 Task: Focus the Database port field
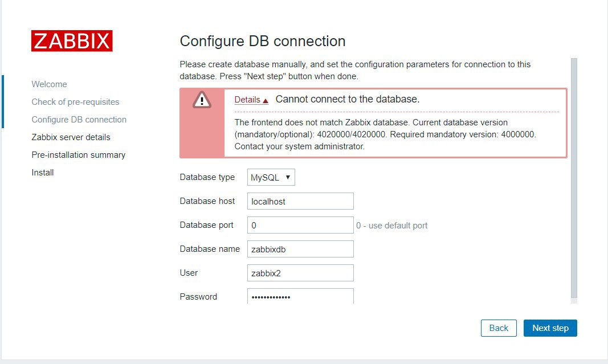300,225
